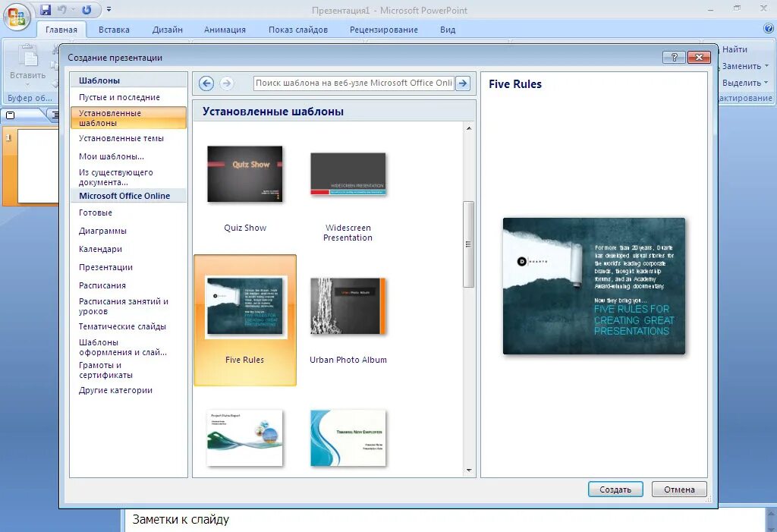Switch to the Анимация ribbon tab

coord(225,30)
